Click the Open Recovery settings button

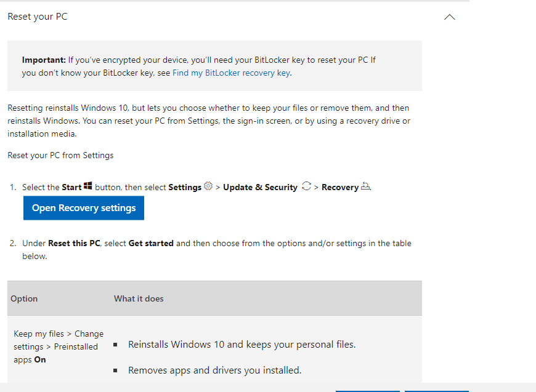click(84, 208)
